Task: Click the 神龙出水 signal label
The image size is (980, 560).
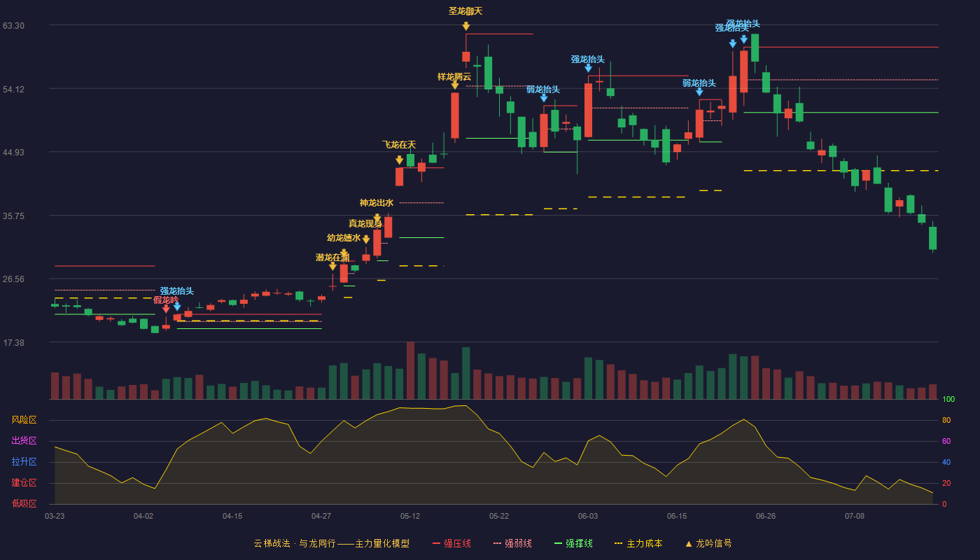Action: coord(377,203)
